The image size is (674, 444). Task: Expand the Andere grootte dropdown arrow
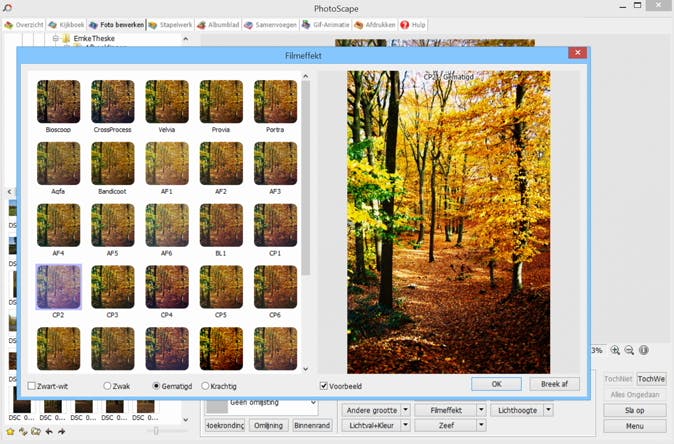(405, 410)
